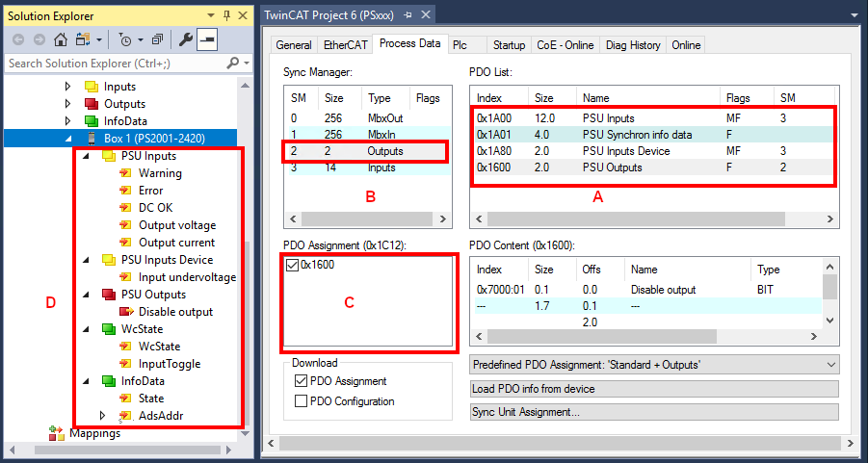Viewport: 868px width, 463px height.
Task: Click the Disable output variable icon
Action: (127, 312)
